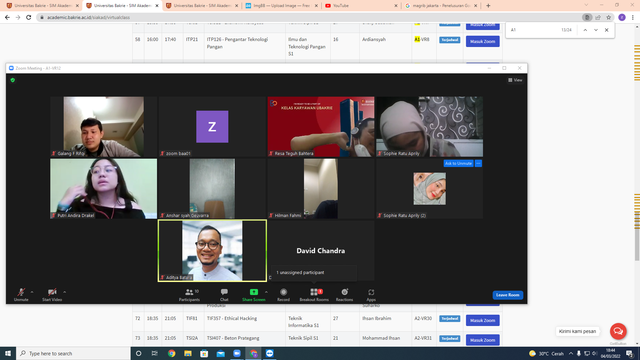Open the Participants panel
Viewport: 640px width, 360px height.
click(x=189, y=295)
